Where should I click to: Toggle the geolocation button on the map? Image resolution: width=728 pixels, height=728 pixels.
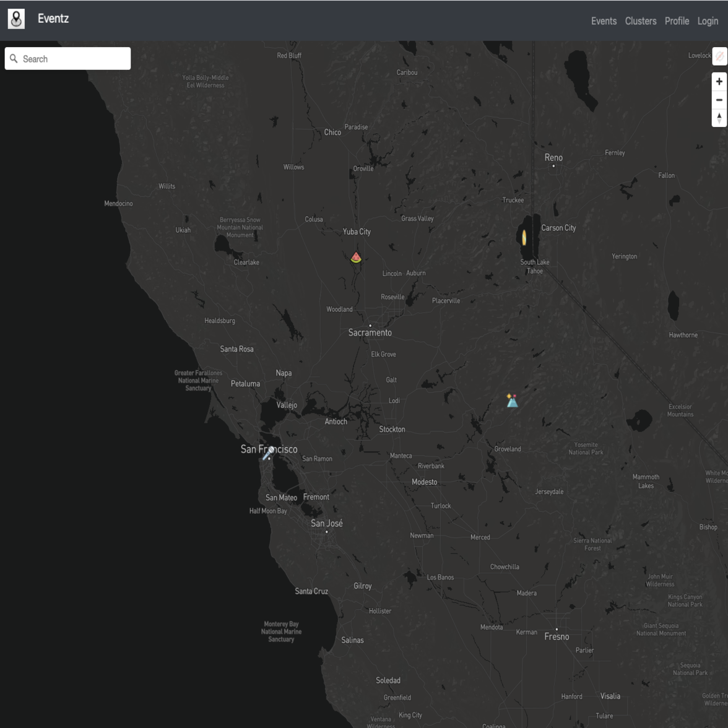click(x=719, y=56)
